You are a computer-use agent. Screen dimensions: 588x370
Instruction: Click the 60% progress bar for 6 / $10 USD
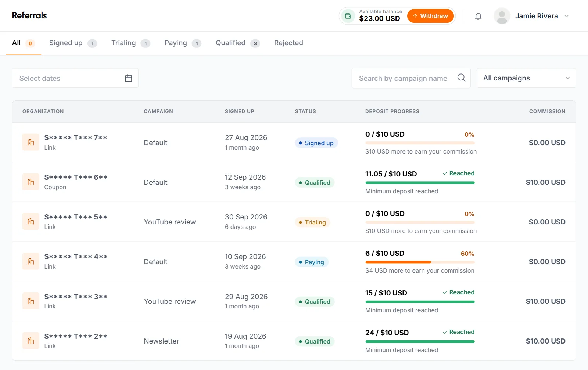point(420,262)
